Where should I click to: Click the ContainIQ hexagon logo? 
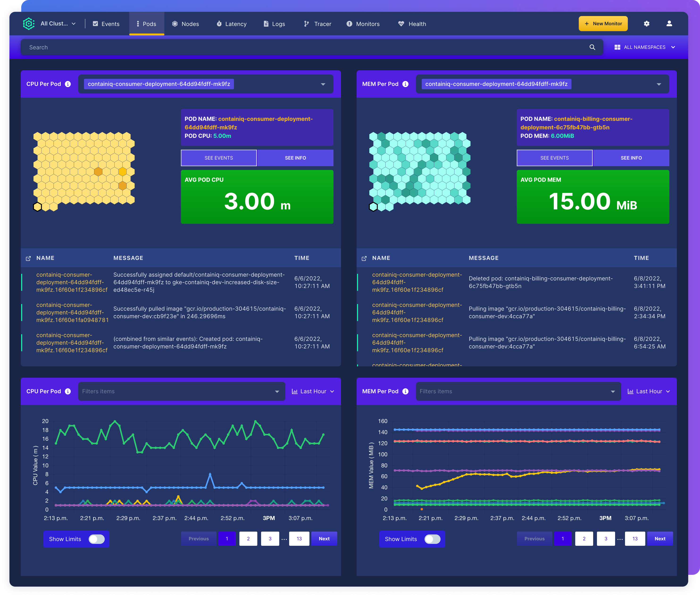pyautogui.click(x=29, y=24)
